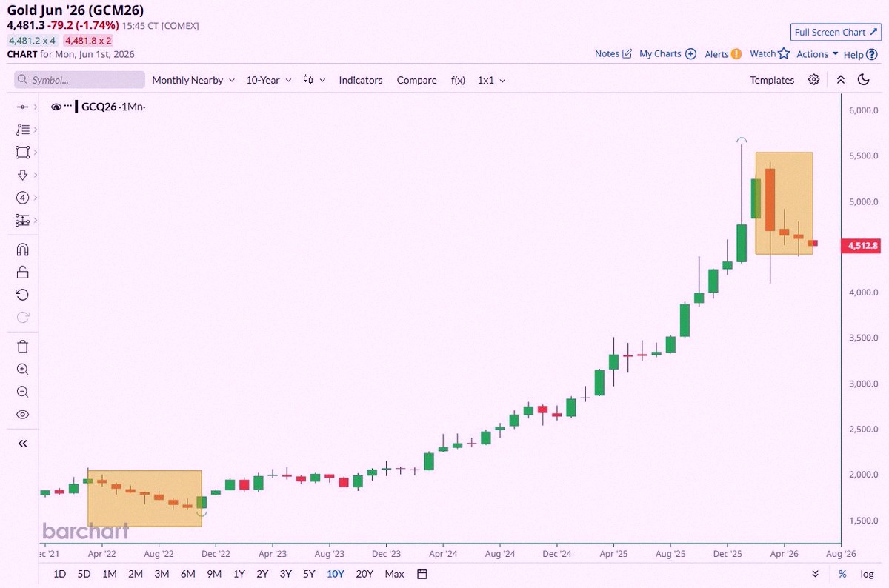
Task: Click the zoom out magnifier
Action: click(x=22, y=392)
